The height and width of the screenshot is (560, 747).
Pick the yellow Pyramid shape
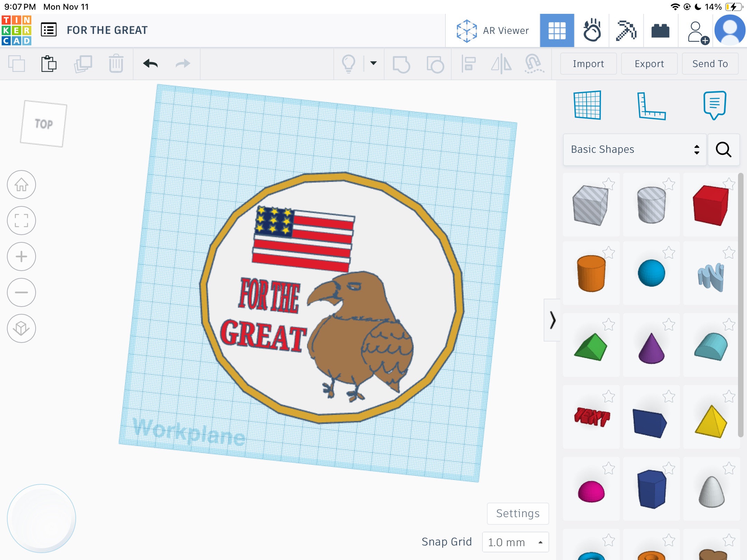tap(711, 421)
